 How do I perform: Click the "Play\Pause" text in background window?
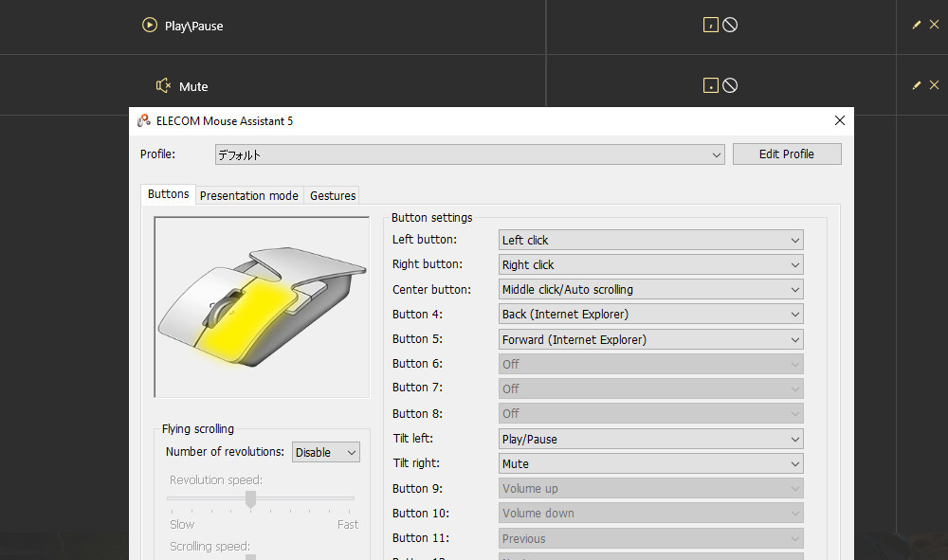click(194, 26)
